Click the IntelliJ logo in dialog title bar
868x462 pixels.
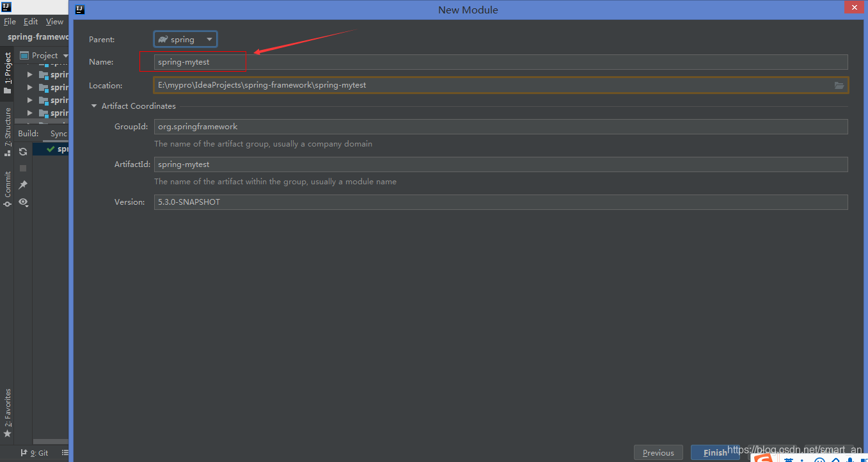pos(80,10)
